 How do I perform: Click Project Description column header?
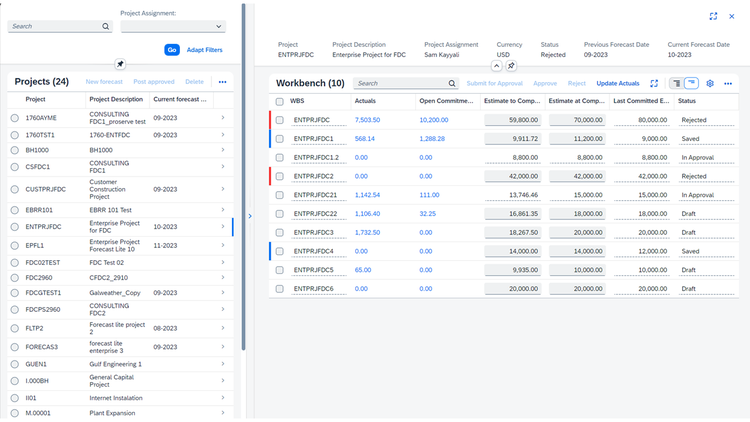(x=116, y=100)
